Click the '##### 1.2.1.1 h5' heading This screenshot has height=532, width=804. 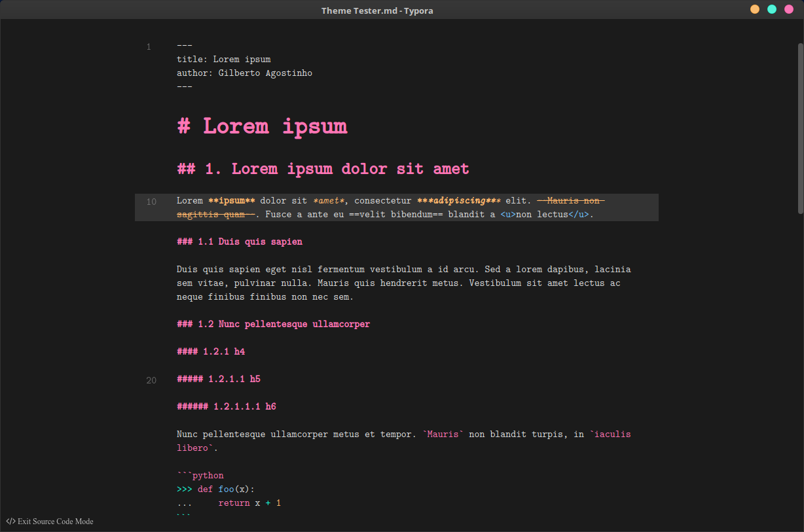point(219,379)
